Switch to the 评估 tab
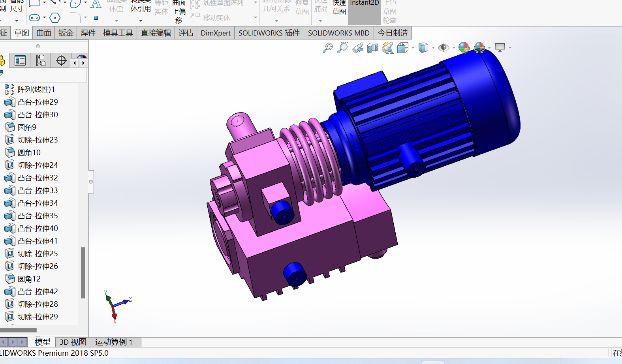This screenshot has width=622, height=364. pos(186,33)
